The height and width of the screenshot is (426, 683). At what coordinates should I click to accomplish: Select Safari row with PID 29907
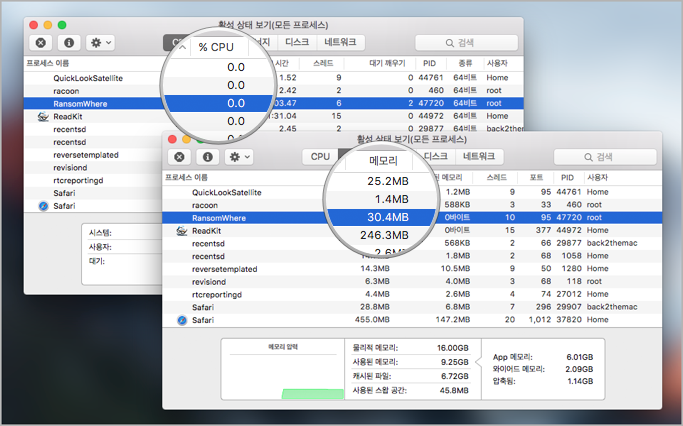(412, 307)
